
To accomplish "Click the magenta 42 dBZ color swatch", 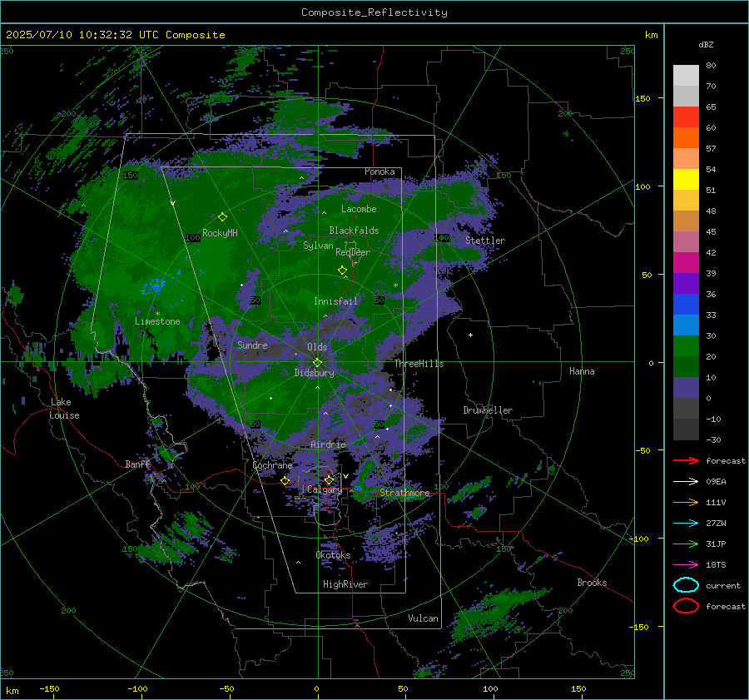I will [x=686, y=262].
